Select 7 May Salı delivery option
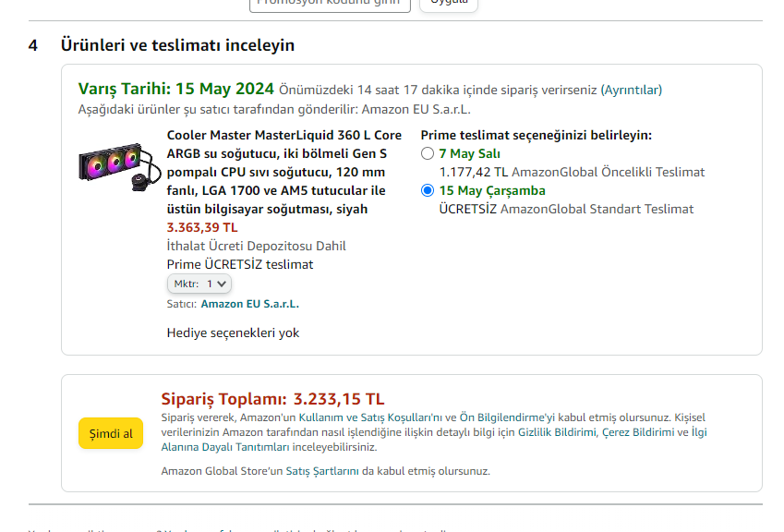This screenshot has height=532, width=784. [428, 153]
